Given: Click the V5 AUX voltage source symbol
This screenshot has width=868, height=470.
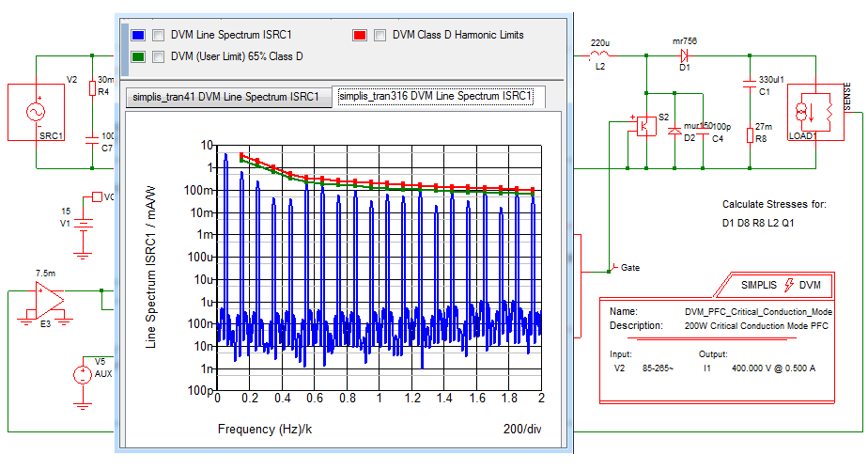Looking at the screenshot, I should [84, 374].
